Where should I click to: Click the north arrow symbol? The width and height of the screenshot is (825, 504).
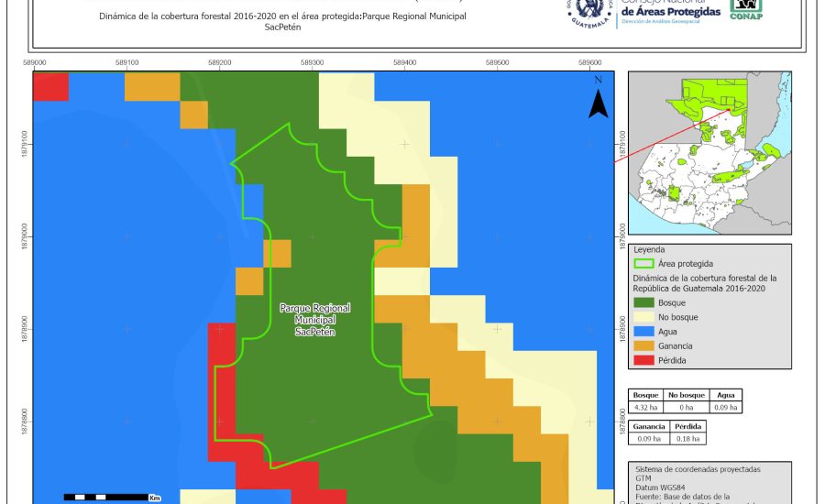coord(598,99)
